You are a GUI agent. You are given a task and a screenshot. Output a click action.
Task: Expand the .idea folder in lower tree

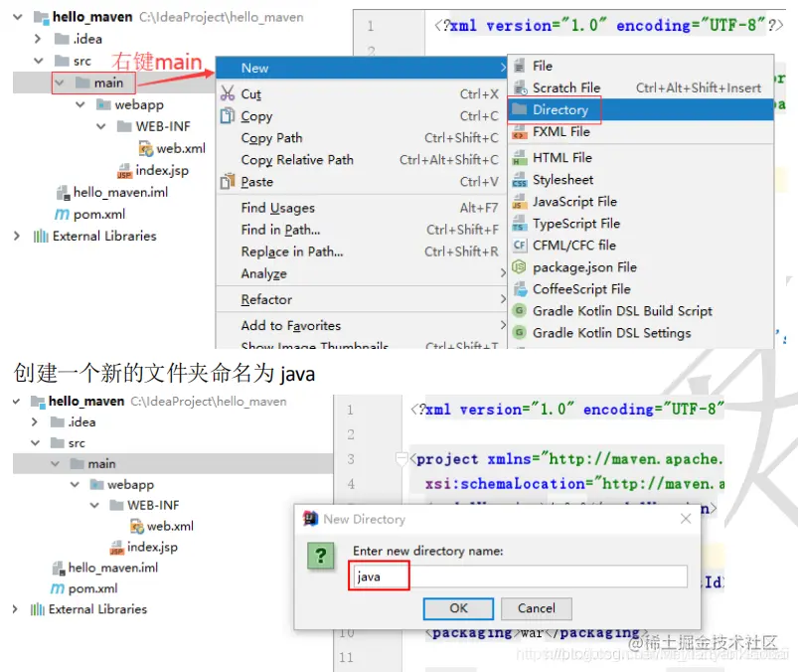34,422
